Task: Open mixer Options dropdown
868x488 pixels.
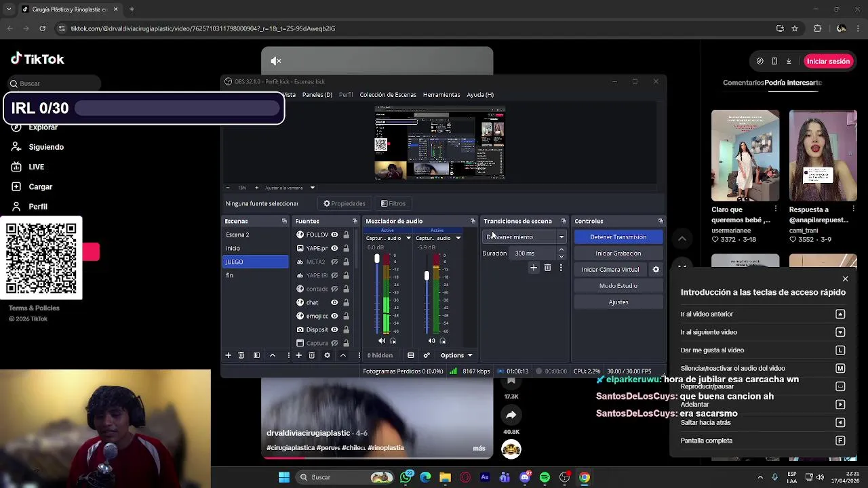Action: click(x=456, y=355)
